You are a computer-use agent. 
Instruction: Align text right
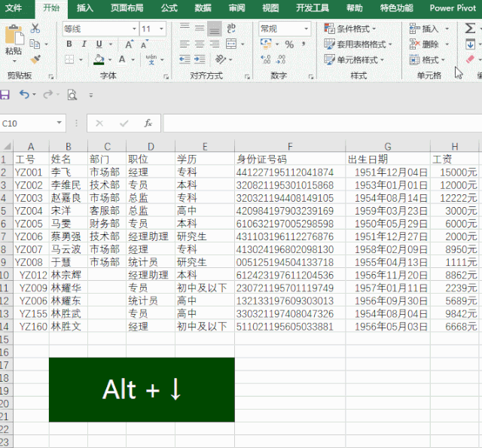[x=215, y=44]
